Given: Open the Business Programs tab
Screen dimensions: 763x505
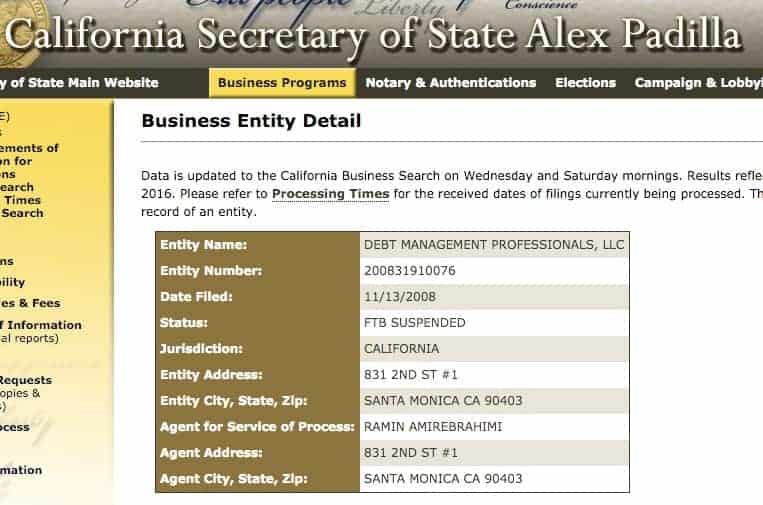Looking at the screenshot, I should point(282,83).
